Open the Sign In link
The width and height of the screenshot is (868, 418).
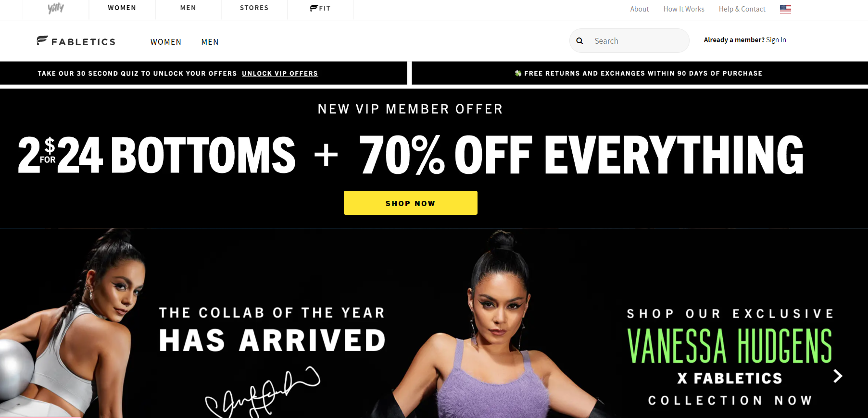click(776, 40)
